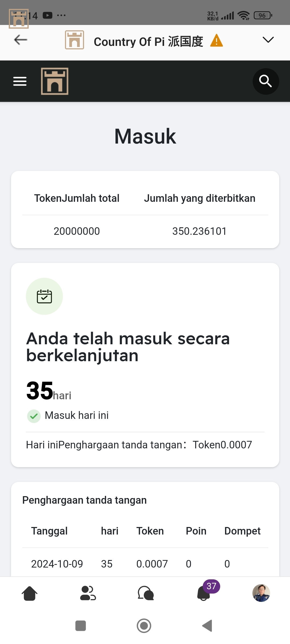Click the 2024-10-09 reward row
This screenshot has width=290, height=644.
click(145, 564)
